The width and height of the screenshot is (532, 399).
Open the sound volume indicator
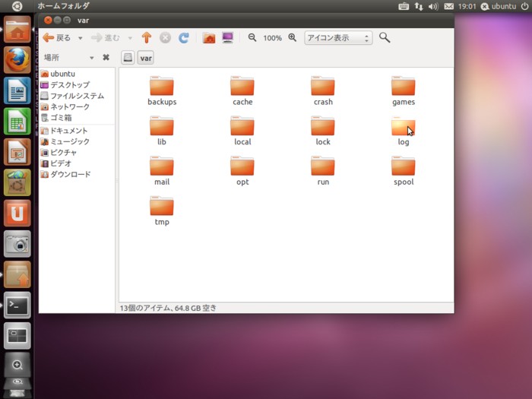(433, 6)
